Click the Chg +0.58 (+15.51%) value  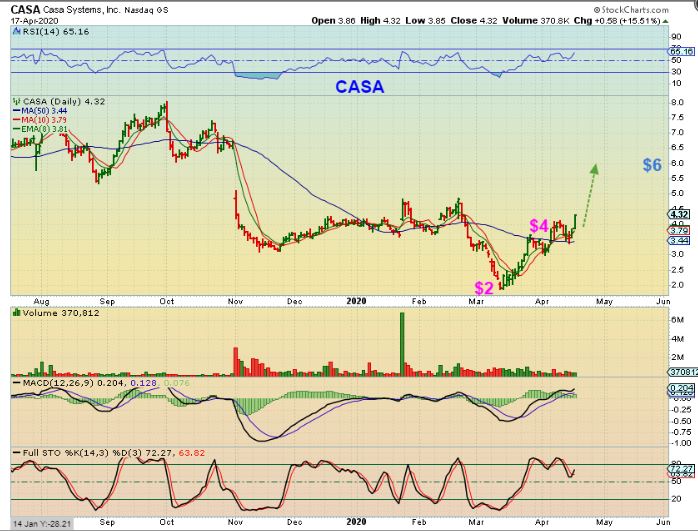(x=617, y=20)
